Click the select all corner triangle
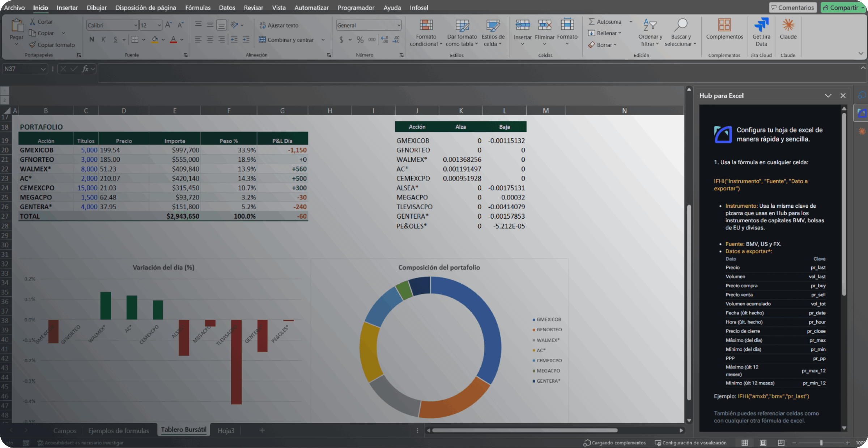The height and width of the screenshot is (448, 868). point(6,111)
